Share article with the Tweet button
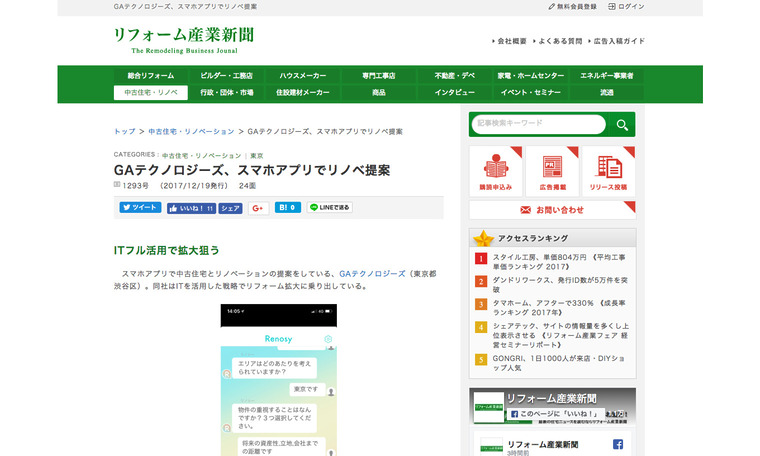Screen dimensions: 760x456 point(140,208)
